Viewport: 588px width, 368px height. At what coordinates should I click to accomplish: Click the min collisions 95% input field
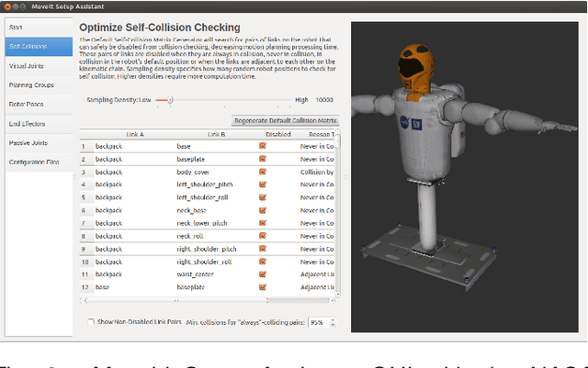pyautogui.click(x=317, y=323)
